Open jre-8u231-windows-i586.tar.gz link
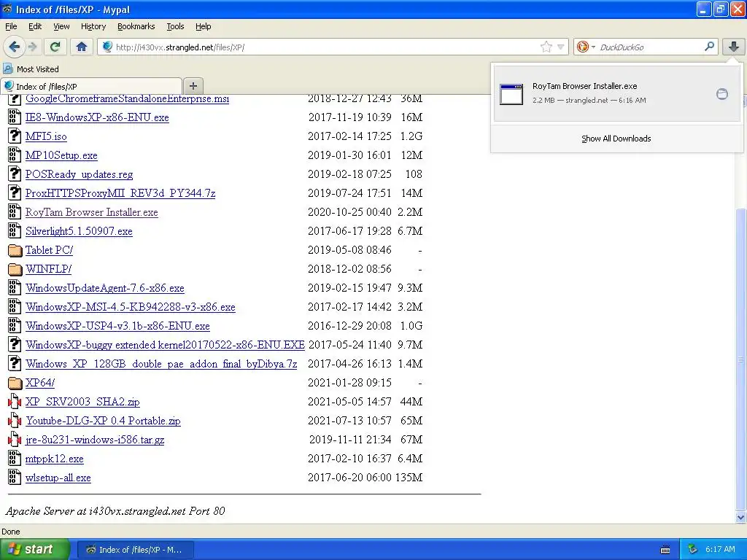 95,440
